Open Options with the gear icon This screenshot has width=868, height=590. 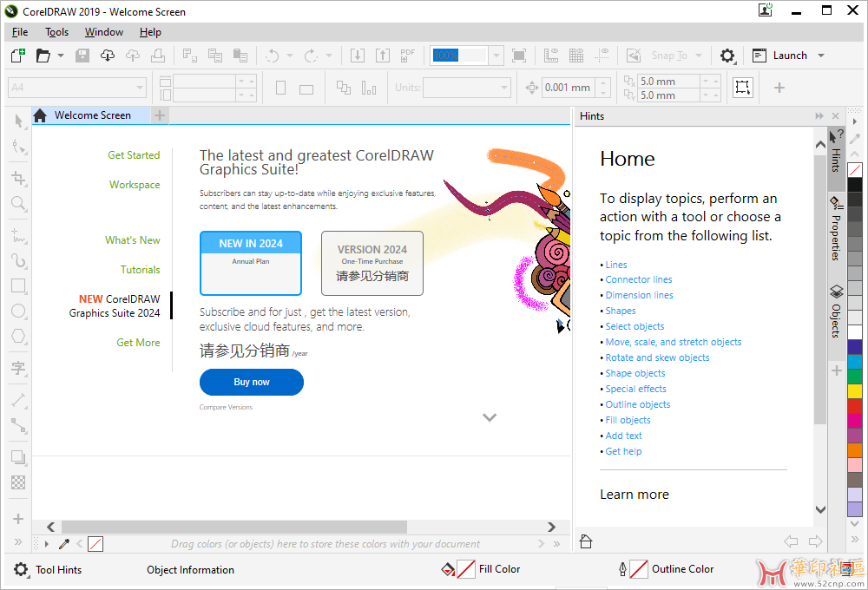coord(727,56)
